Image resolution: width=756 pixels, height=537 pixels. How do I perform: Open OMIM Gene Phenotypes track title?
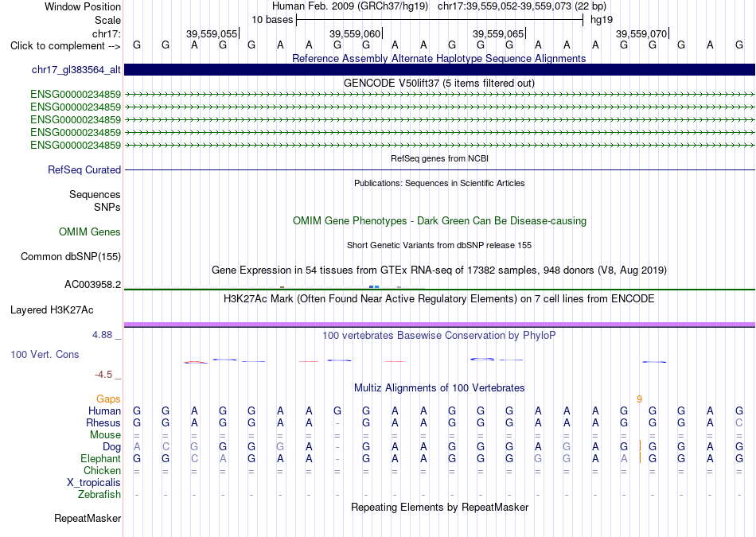(440, 221)
